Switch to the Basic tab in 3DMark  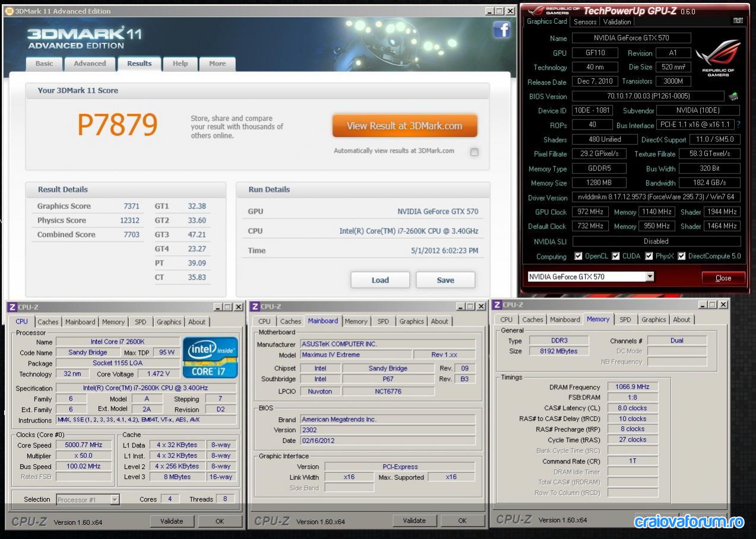tap(44, 64)
